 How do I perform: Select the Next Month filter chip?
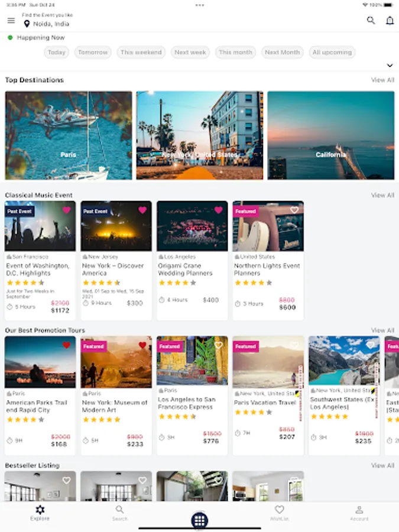(283, 52)
